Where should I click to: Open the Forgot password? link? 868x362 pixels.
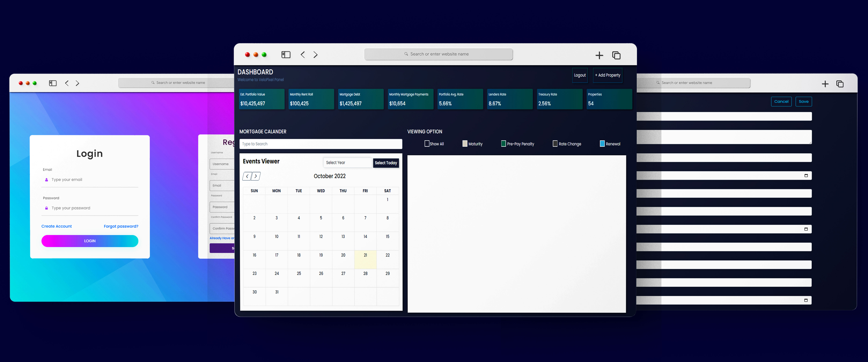click(x=121, y=226)
